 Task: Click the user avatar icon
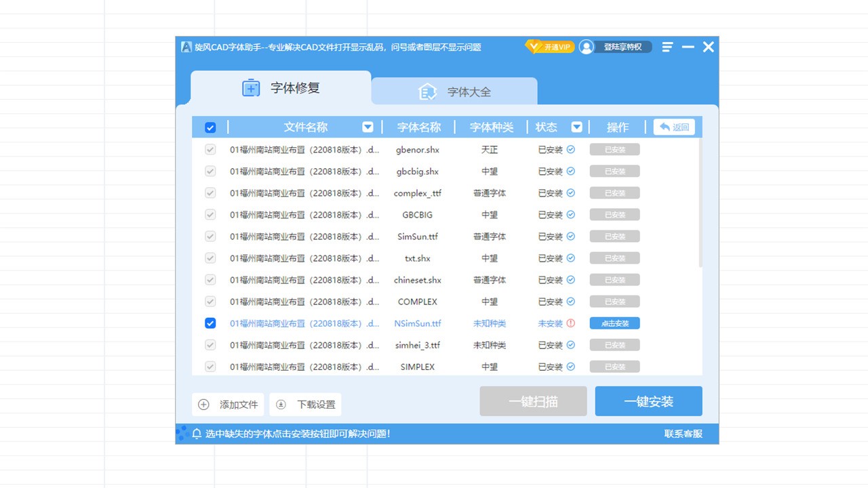[x=587, y=47]
